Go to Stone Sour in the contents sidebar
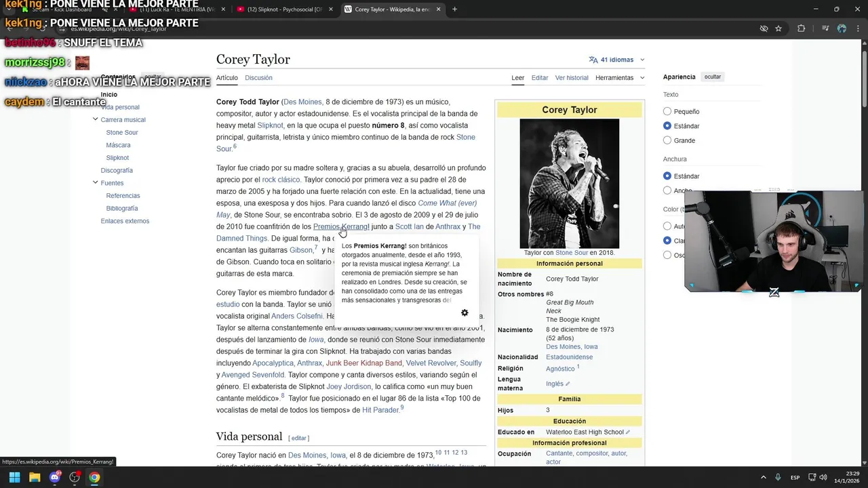This screenshot has height=488, width=868. pyautogui.click(x=122, y=132)
